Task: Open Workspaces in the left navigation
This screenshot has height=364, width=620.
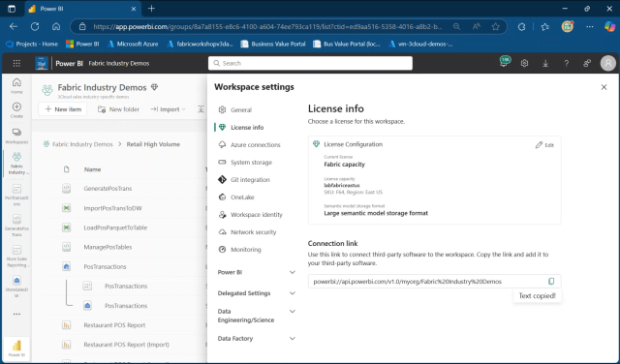Action: [16, 136]
